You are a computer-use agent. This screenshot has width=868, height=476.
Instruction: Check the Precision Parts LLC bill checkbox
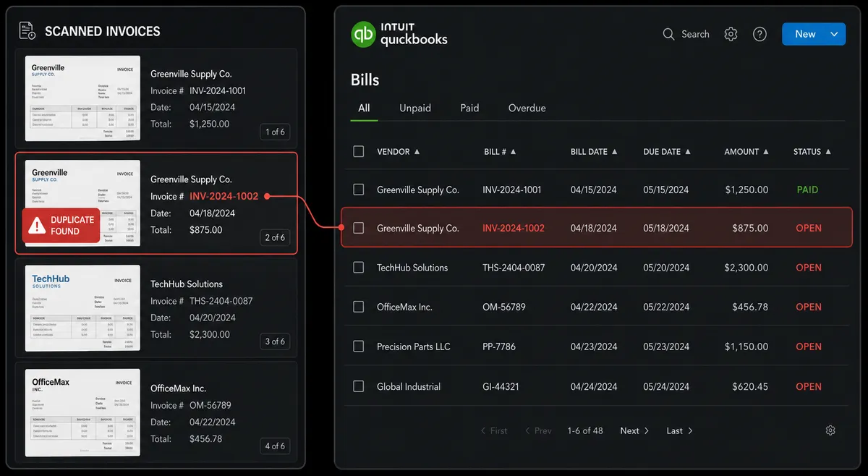click(x=358, y=347)
